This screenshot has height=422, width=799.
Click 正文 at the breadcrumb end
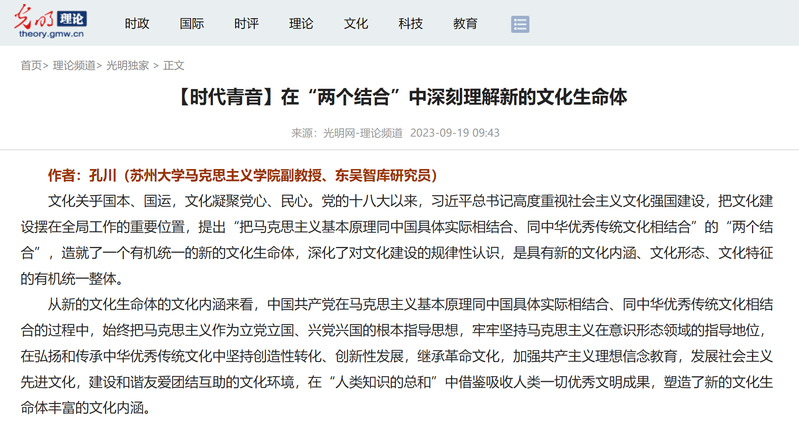(x=174, y=65)
